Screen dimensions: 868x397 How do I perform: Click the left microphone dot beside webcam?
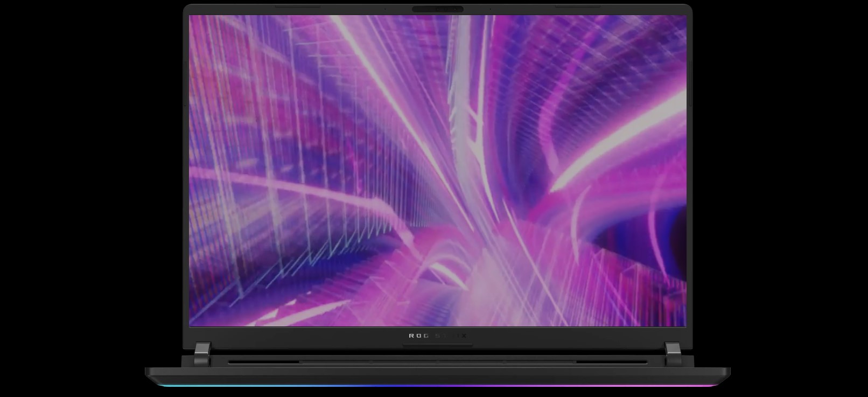(384, 9)
